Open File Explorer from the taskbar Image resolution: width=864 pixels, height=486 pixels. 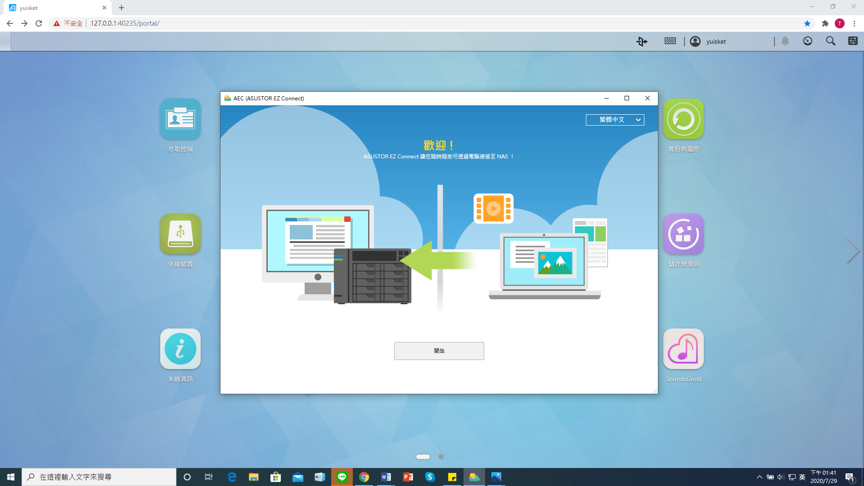pyautogui.click(x=253, y=477)
